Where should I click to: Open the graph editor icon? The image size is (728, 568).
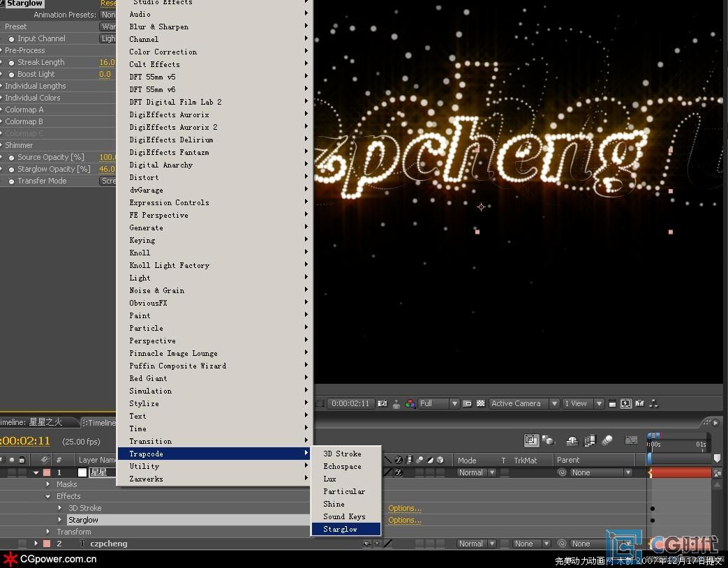pyautogui.click(x=631, y=440)
